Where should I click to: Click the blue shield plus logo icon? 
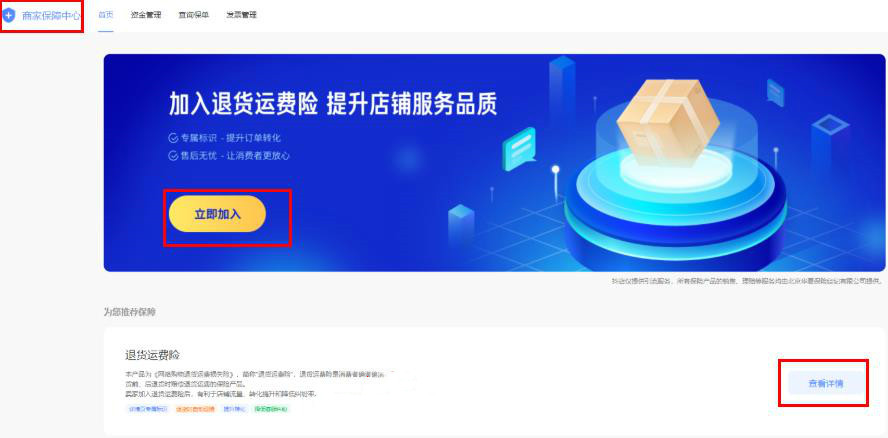click(8, 15)
